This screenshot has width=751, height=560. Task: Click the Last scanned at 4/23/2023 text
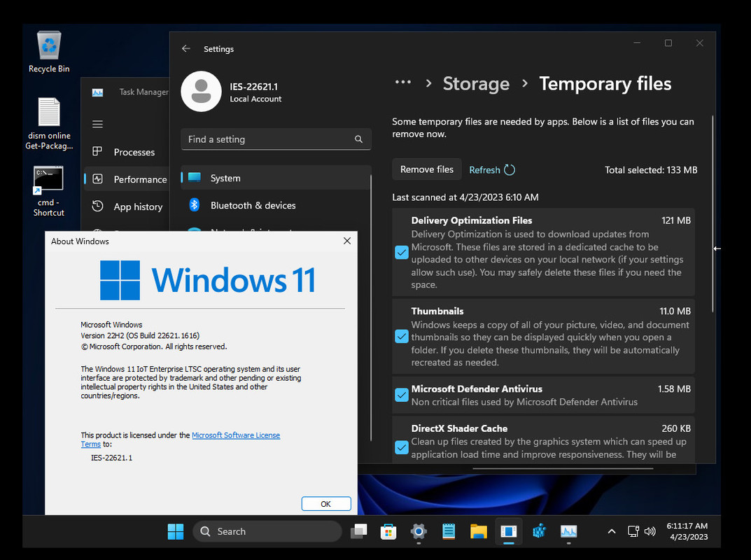point(465,197)
